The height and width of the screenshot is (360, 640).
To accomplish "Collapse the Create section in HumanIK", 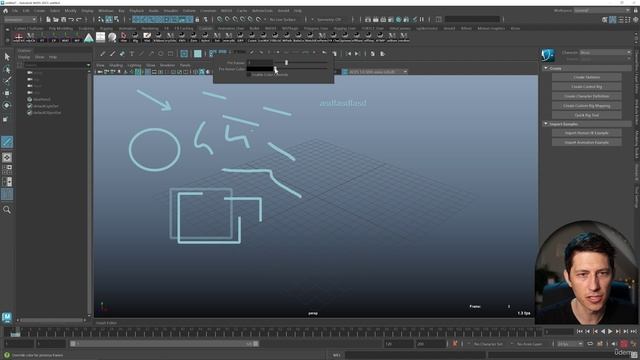I will point(546,68).
